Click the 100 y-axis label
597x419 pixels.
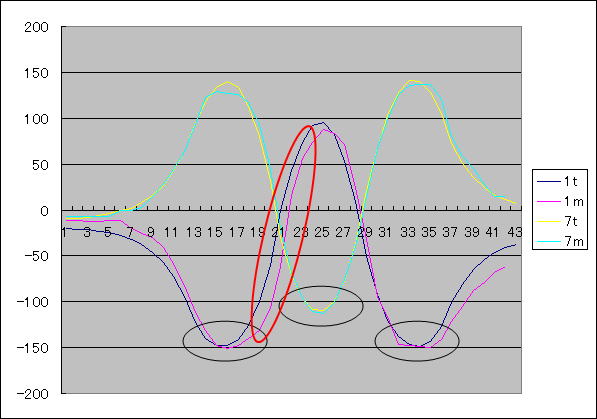pos(37,119)
